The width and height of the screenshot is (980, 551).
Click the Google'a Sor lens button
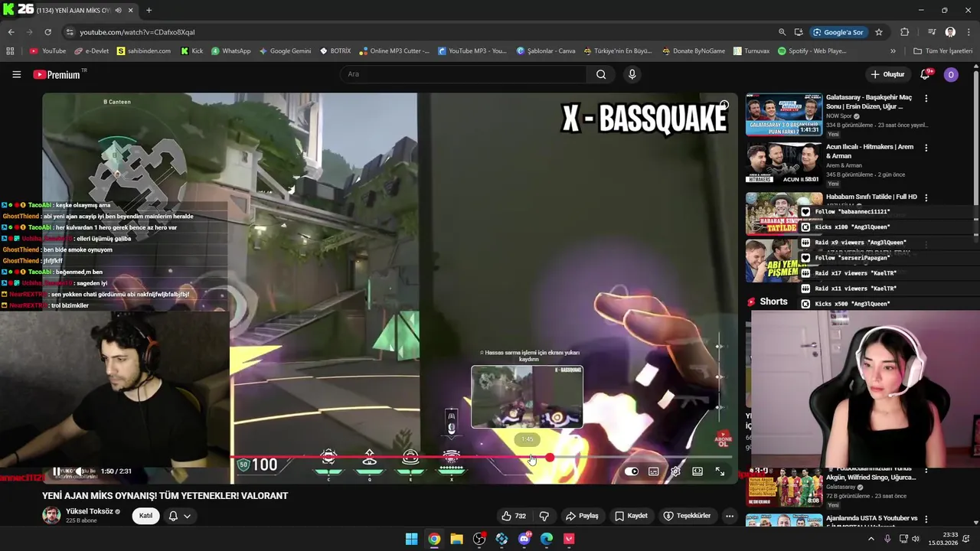click(x=838, y=32)
